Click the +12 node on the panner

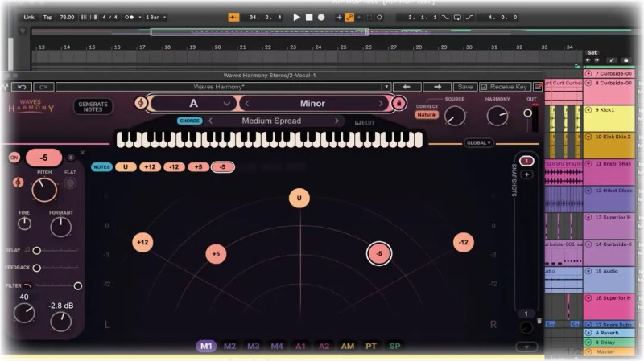pyautogui.click(x=142, y=242)
